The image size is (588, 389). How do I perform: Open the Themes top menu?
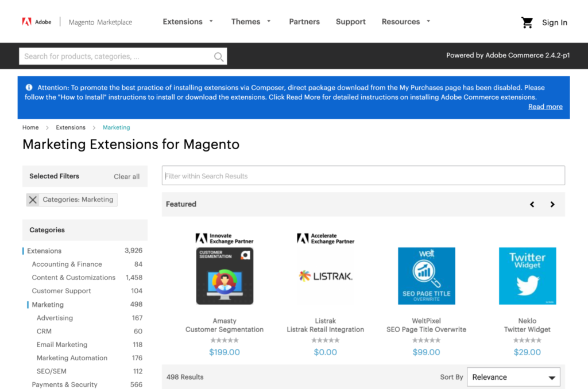(246, 22)
